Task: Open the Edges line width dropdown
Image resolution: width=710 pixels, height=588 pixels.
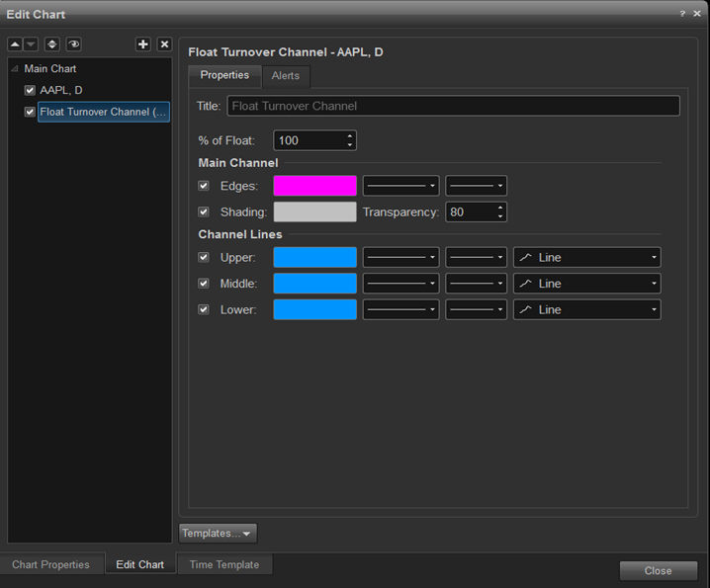Action: tap(476, 186)
